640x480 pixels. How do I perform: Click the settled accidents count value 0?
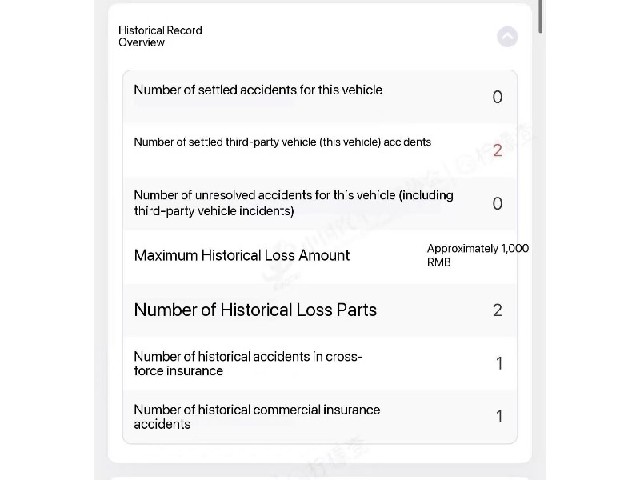(497, 97)
